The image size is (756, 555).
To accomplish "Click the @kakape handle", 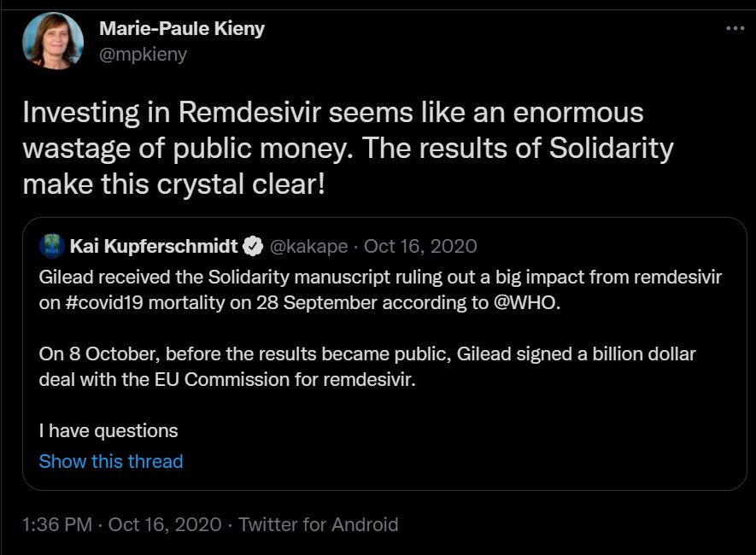I will point(308,247).
